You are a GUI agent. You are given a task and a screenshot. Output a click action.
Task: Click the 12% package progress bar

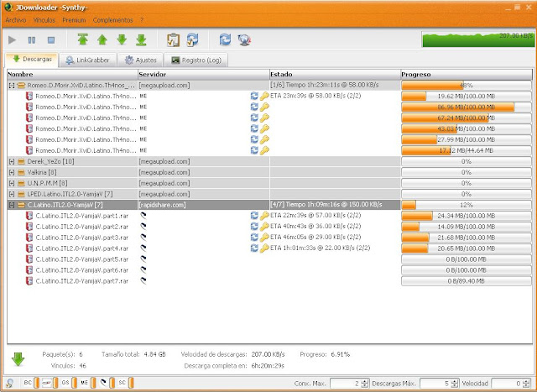(x=467, y=205)
